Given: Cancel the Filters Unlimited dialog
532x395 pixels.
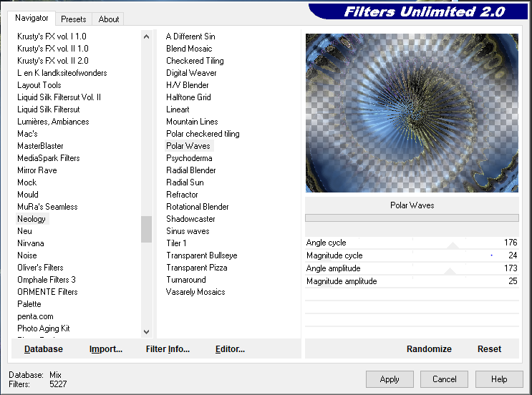Looking at the screenshot, I should coord(444,379).
